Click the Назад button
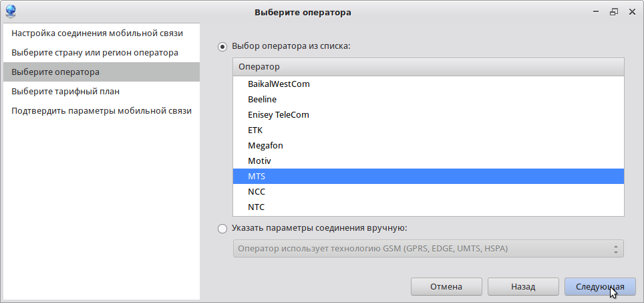The image size is (644, 303). coord(523,287)
